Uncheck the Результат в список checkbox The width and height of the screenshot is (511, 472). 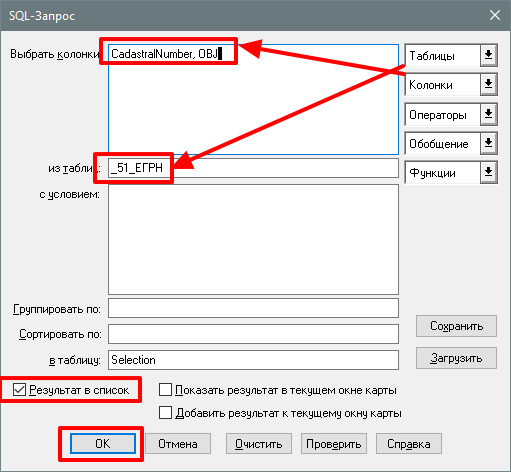click(x=19, y=390)
